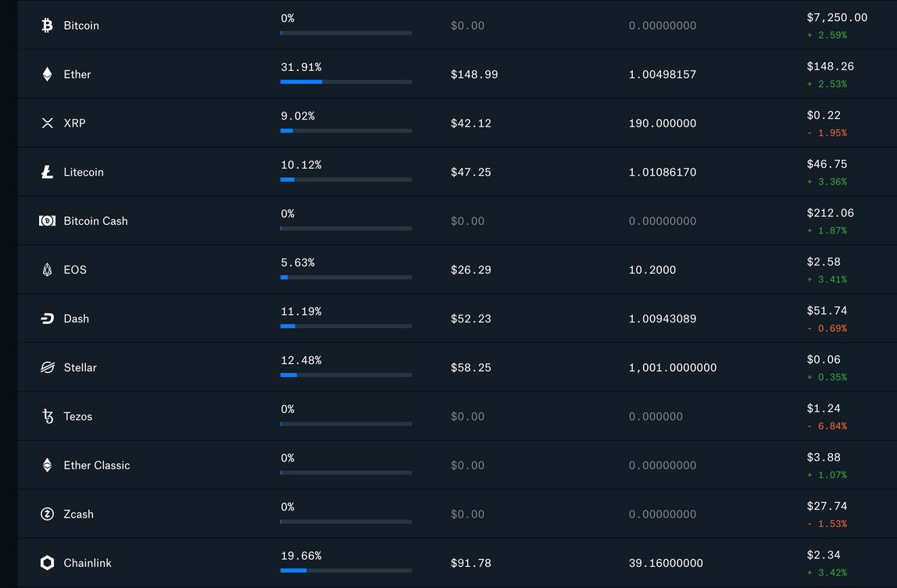Open the Litecoin asset name

(84, 172)
